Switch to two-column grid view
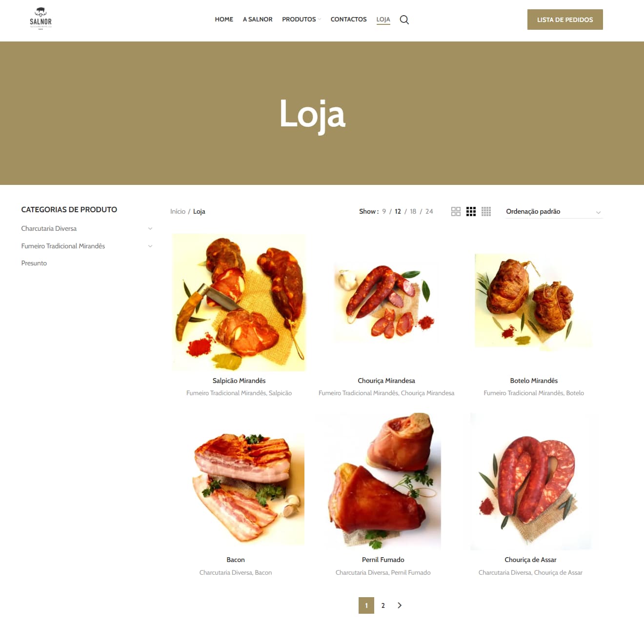 click(x=456, y=211)
